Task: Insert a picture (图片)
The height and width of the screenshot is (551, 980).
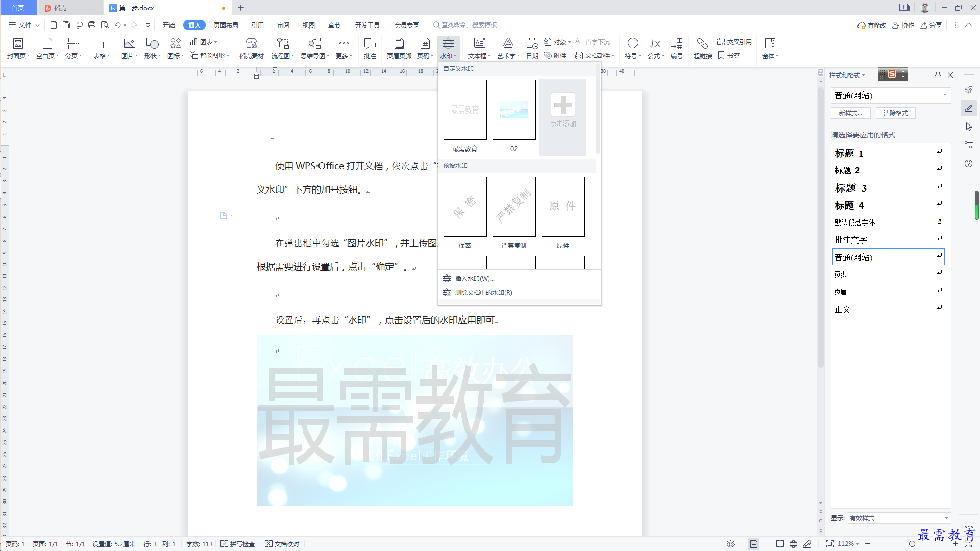Action: coord(130,48)
